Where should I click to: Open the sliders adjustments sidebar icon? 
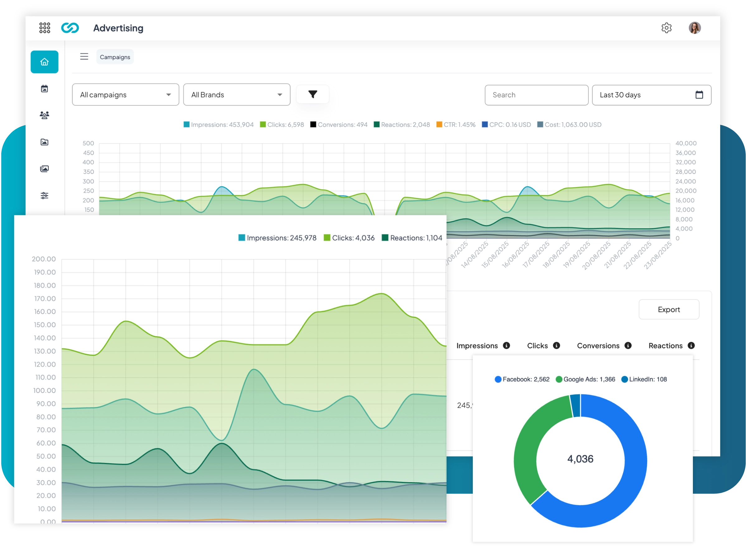coord(45,195)
